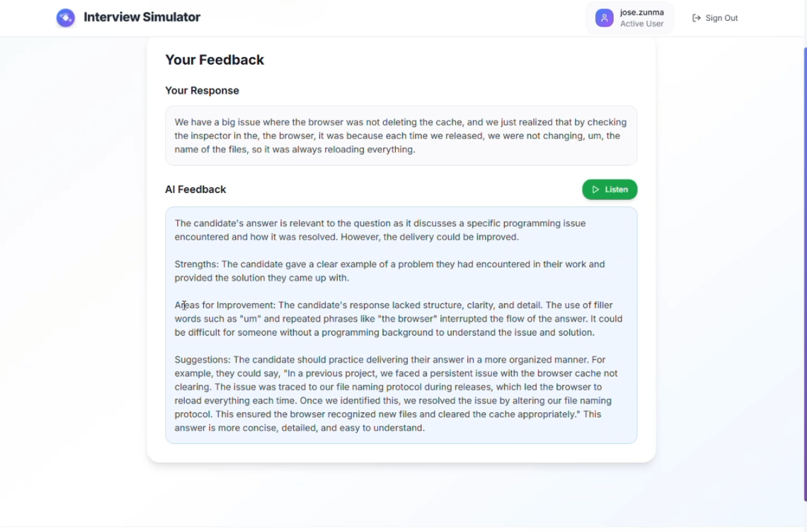This screenshot has height=532, width=807.
Task: Click inside the transcribed response text box
Action: pos(401,136)
